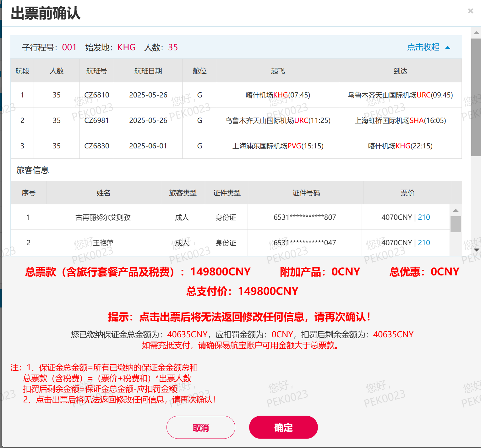Image resolution: width=481 pixels, height=448 pixels.
Task: Open the 210 link for 古再丽努尔艾则孜
Action: [424, 217]
